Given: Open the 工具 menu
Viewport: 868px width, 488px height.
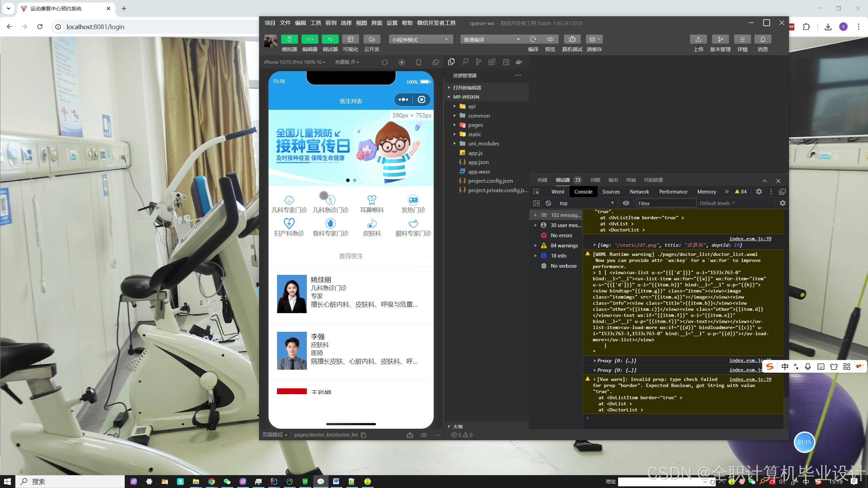Looking at the screenshot, I should pos(315,23).
